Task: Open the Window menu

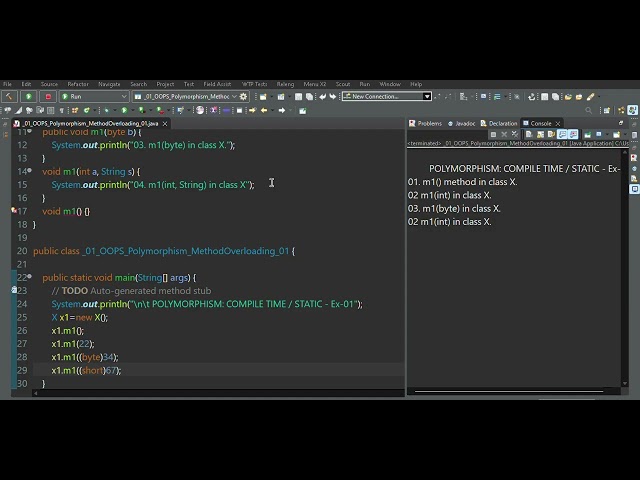Action: (x=390, y=84)
